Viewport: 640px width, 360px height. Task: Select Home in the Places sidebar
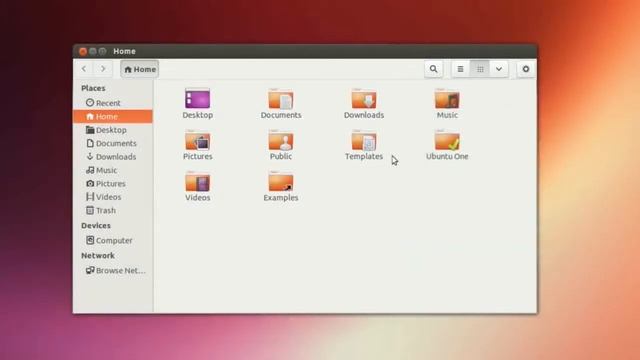point(113,116)
